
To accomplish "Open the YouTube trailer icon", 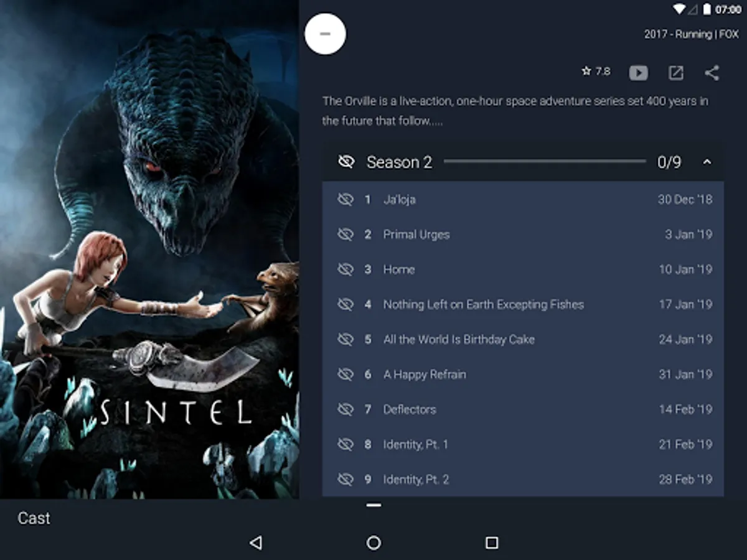I will point(638,73).
